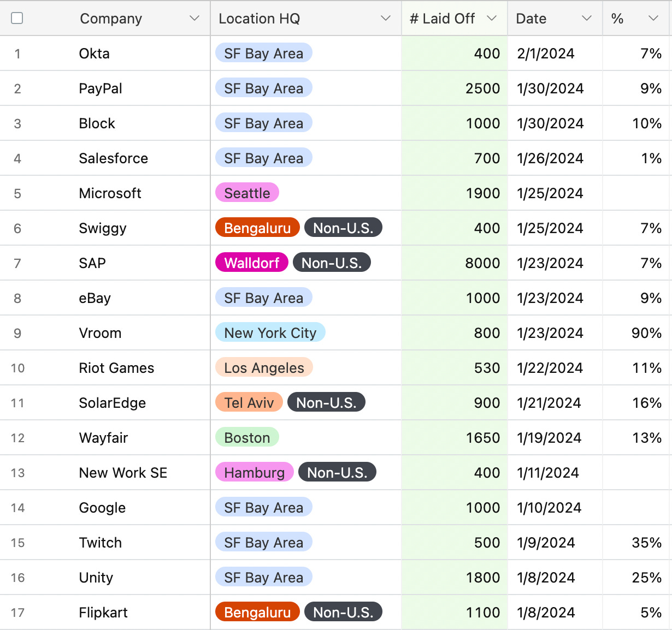Select the Wayfair company cell
This screenshot has height=630, width=672.
[x=105, y=438]
